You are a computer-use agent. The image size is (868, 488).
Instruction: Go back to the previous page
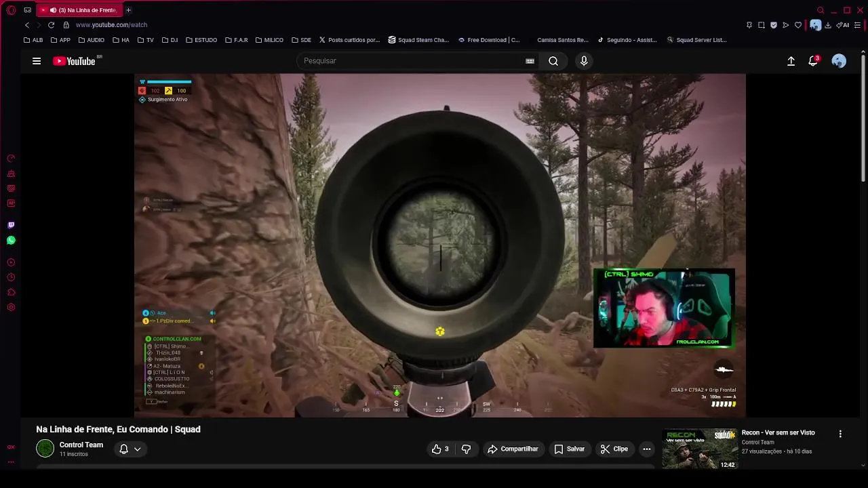click(27, 25)
